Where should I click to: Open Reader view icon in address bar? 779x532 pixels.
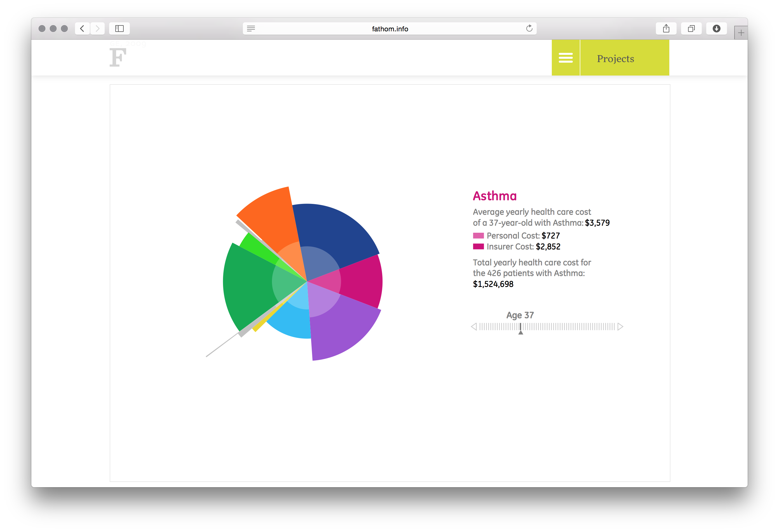(251, 29)
